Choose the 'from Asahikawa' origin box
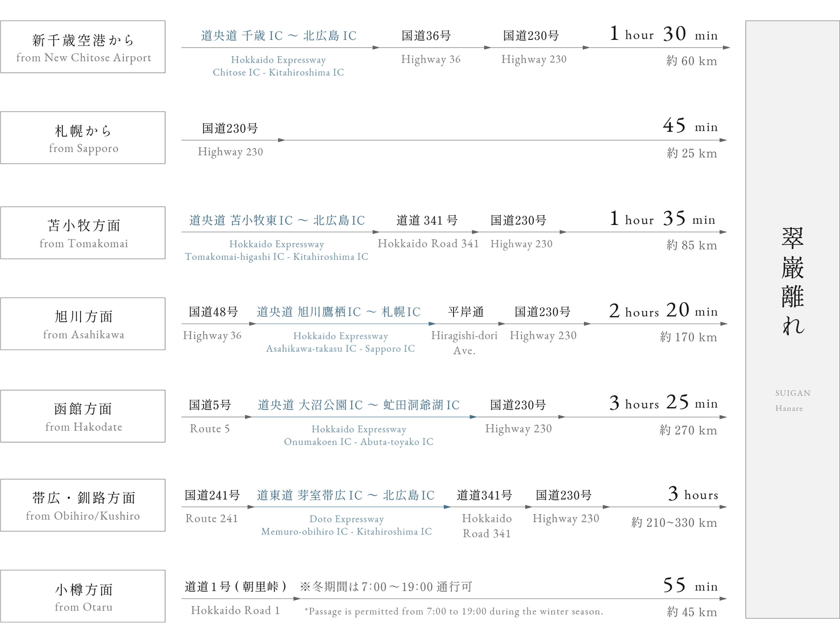This screenshot has height=643, width=840. click(83, 324)
